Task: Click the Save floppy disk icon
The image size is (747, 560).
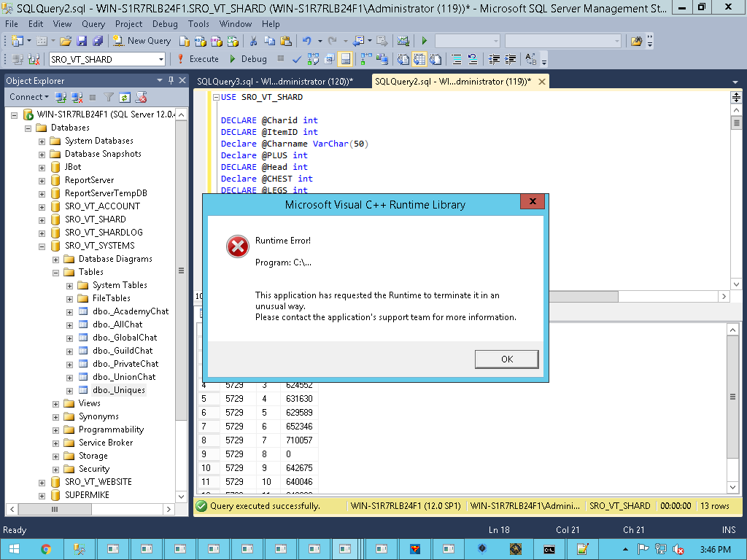Action: coord(82,41)
